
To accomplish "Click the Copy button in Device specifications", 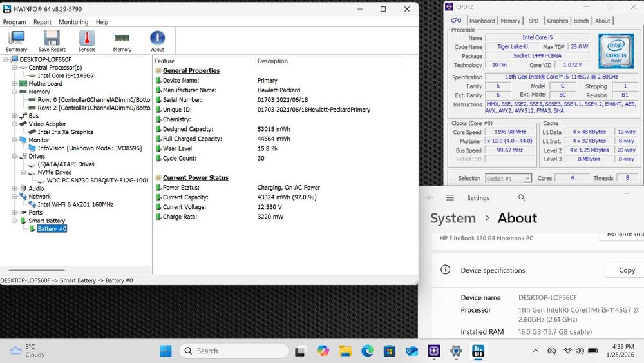I will 627,270.
